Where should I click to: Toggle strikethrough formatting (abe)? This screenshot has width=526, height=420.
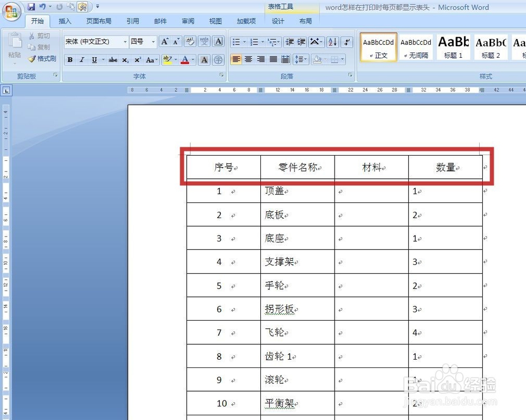pos(113,60)
